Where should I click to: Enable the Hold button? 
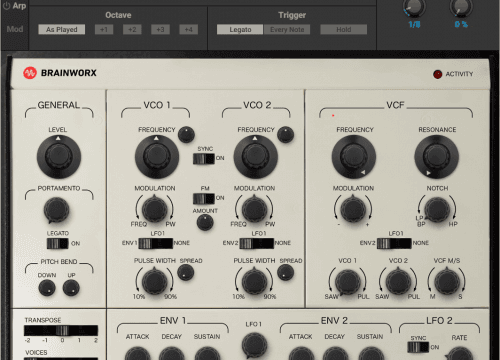[x=344, y=29]
